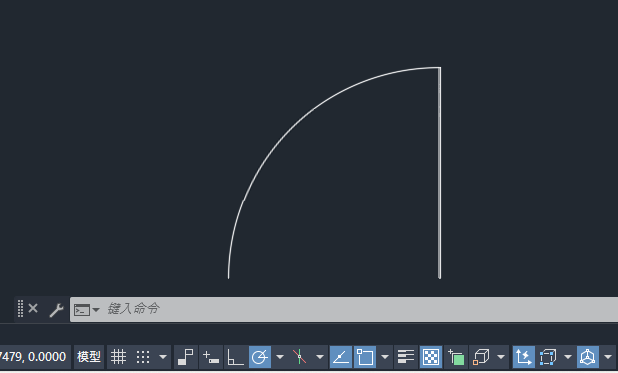The height and width of the screenshot is (373, 618).
Task: Open object snap options dropdown arrow
Action: point(385,357)
